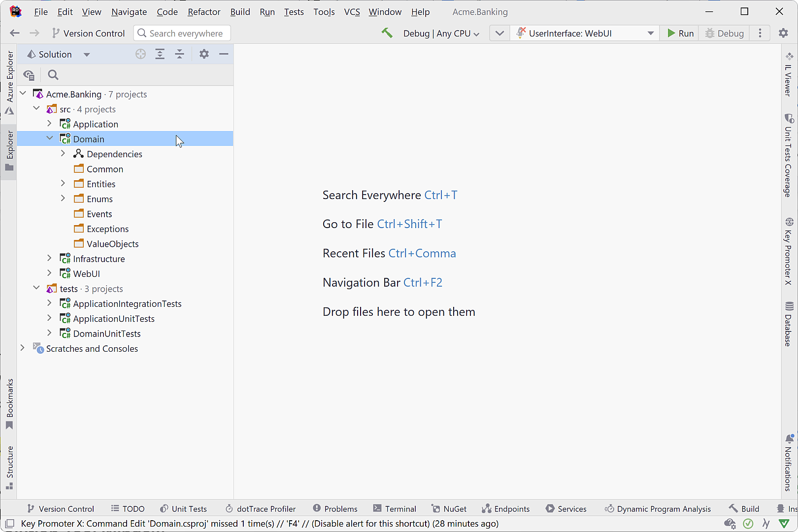
Task: Open the IDE settings gear in the top right
Action: (x=783, y=33)
